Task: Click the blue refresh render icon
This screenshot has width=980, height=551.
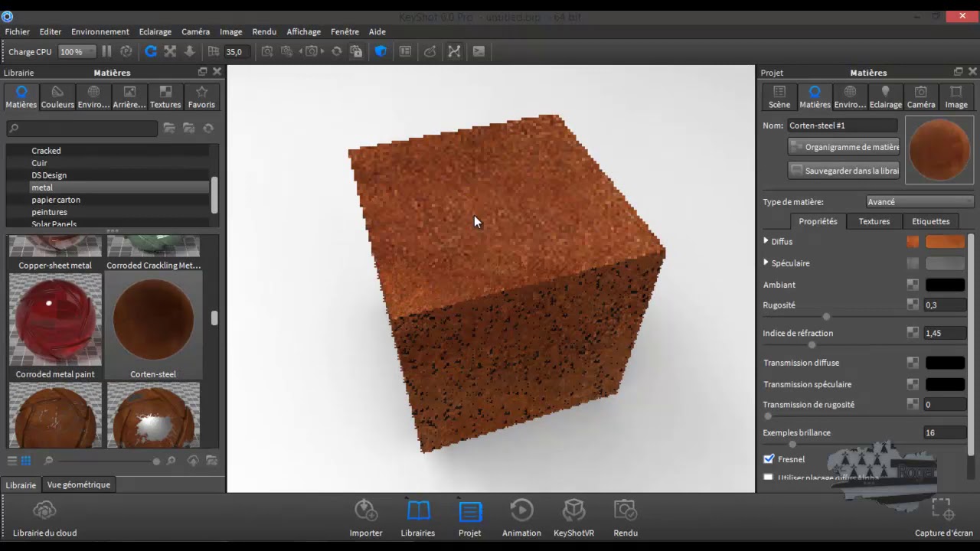Action: tap(151, 51)
